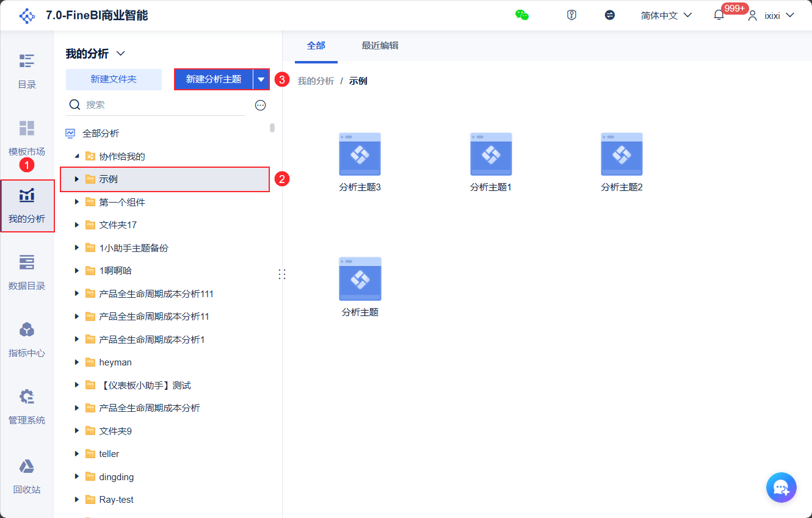Expand the 产品全生命周期成本分析111 folder arrow
812x518 pixels.
click(77, 293)
